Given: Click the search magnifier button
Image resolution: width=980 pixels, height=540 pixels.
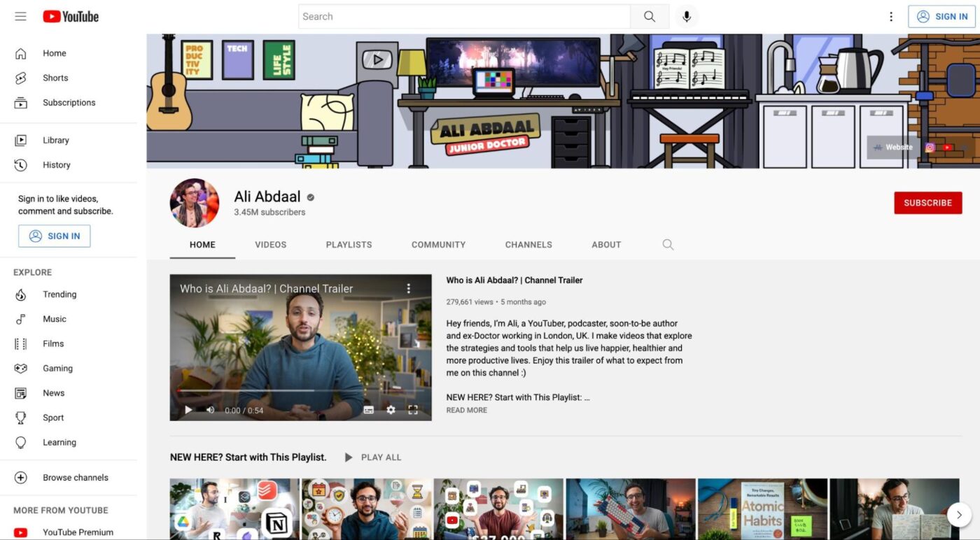Looking at the screenshot, I should [x=649, y=17].
